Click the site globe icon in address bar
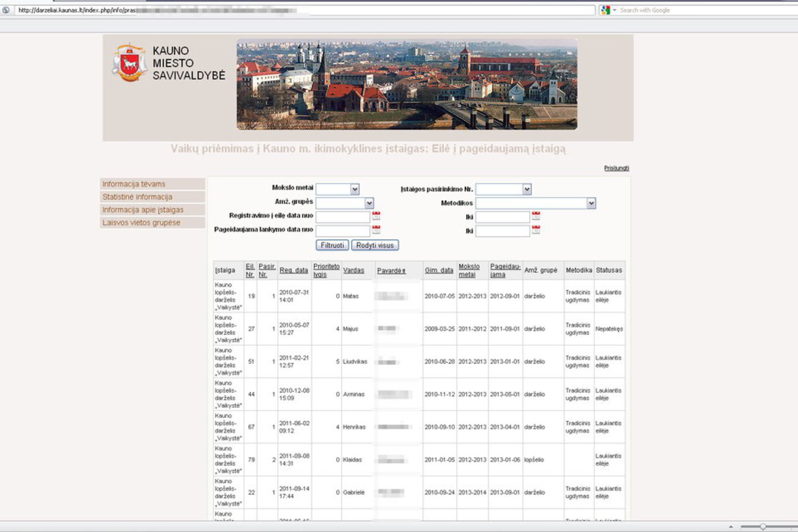Screen dimensions: 798x532 point(6,10)
